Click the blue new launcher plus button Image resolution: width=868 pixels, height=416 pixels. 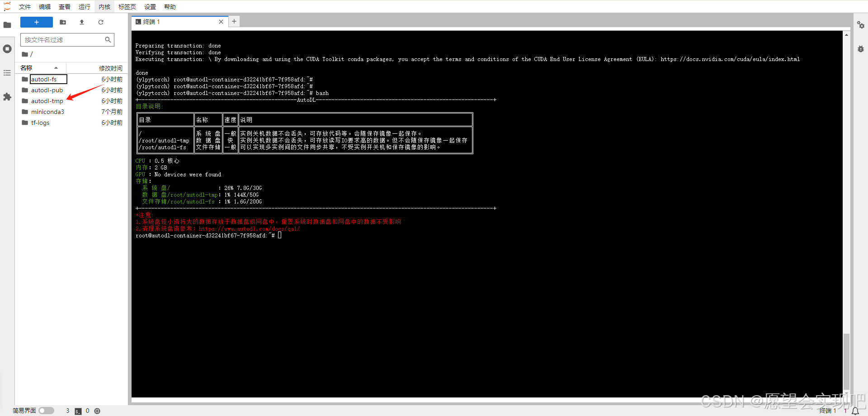37,22
